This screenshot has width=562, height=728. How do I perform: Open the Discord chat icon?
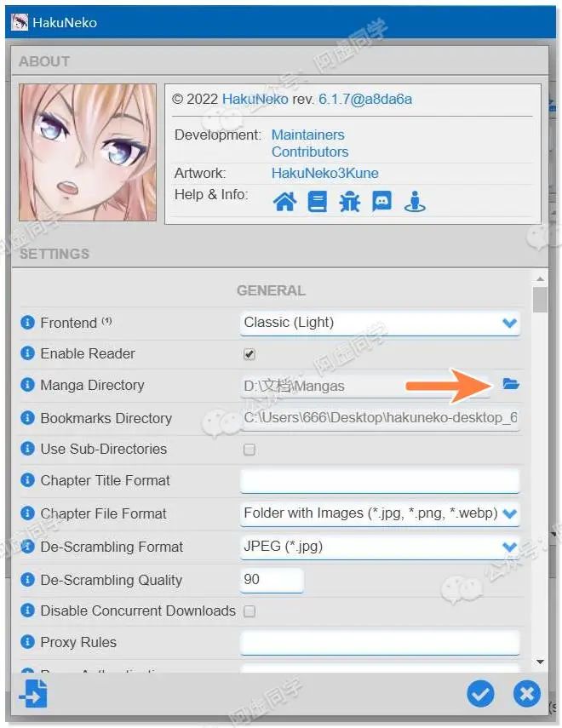pyautogui.click(x=381, y=202)
